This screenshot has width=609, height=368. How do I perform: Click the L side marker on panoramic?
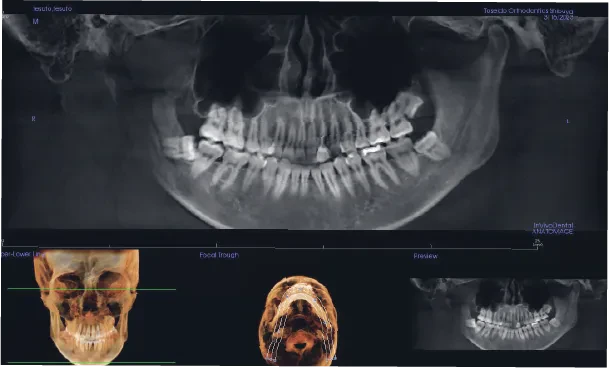pyautogui.click(x=568, y=121)
